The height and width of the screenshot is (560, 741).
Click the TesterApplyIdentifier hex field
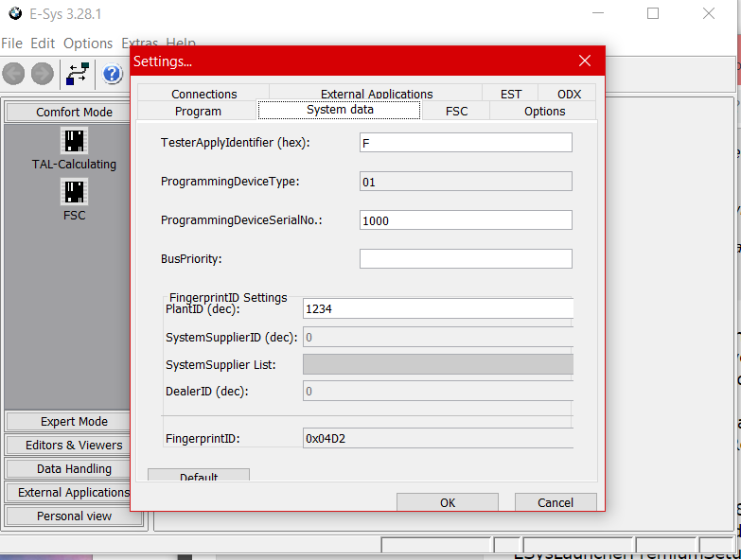(x=466, y=143)
